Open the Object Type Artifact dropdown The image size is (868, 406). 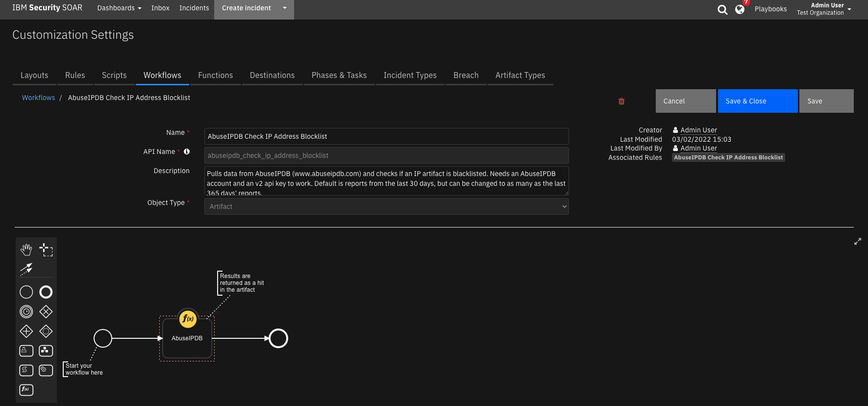pos(387,206)
